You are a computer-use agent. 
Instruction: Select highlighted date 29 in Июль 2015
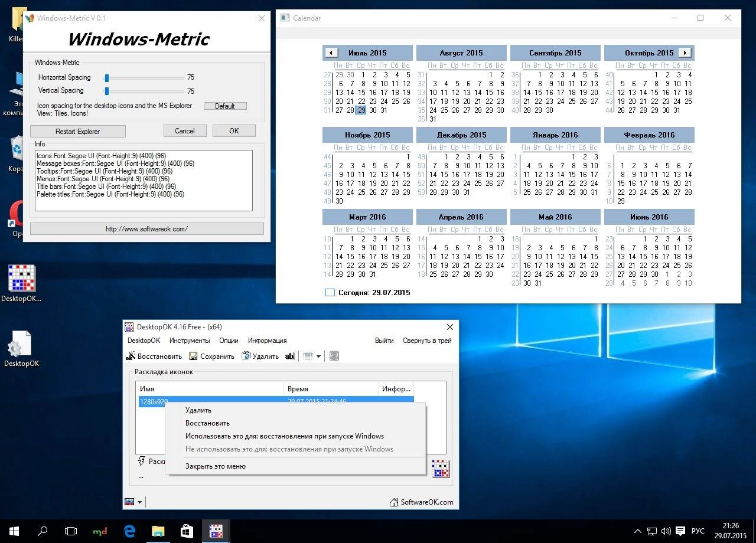pyautogui.click(x=361, y=110)
